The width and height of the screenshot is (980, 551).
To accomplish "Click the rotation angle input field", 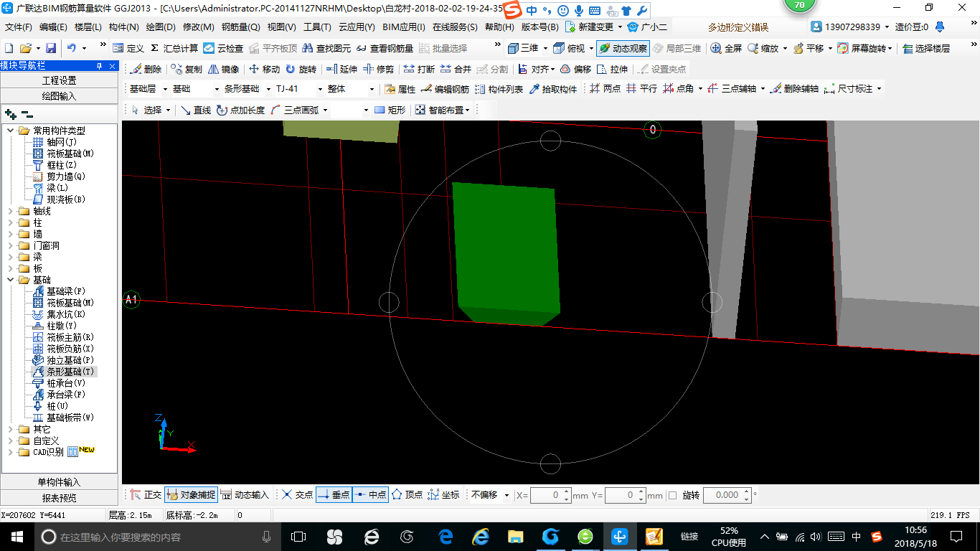I will [x=727, y=495].
